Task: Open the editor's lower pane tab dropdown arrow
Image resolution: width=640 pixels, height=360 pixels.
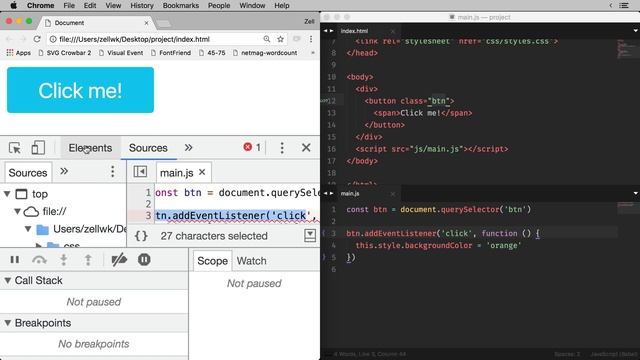Action: (x=636, y=193)
